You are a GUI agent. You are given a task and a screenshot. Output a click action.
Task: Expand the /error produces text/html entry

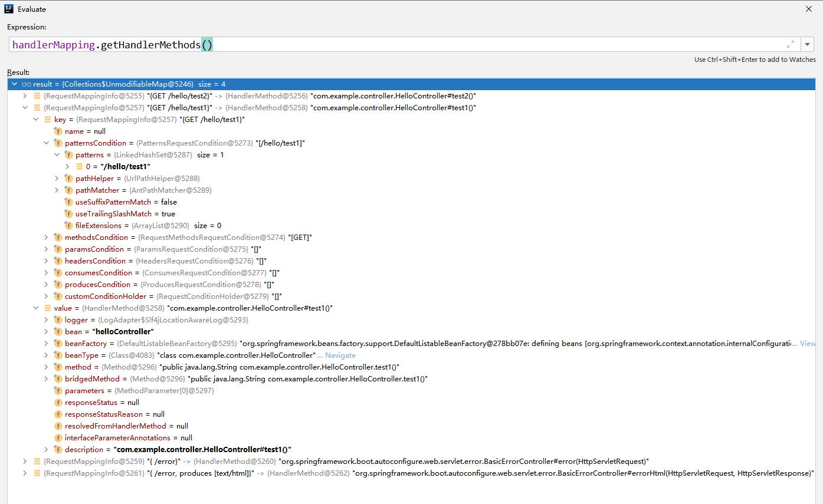25,473
